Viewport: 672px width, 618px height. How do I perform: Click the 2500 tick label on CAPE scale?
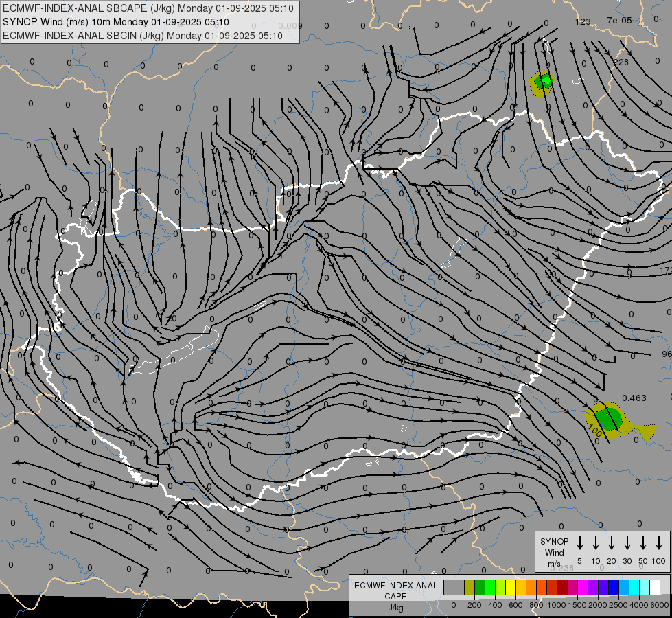618,605
